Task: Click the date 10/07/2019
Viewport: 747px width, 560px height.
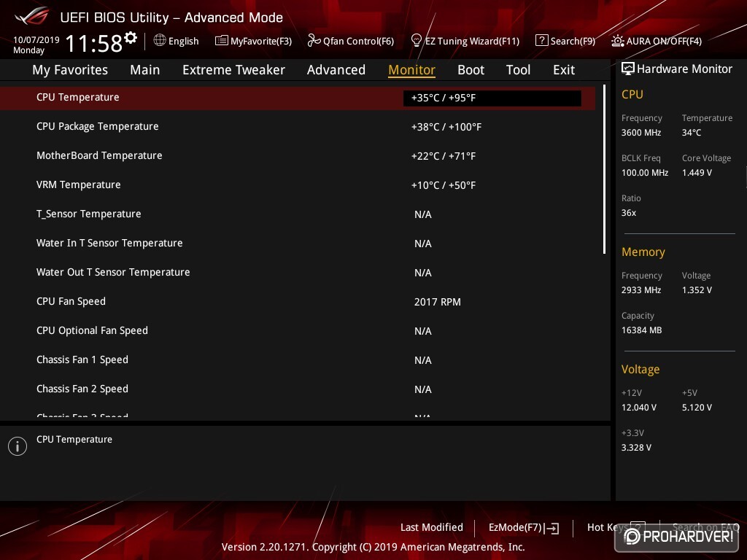Action: [x=36, y=40]
